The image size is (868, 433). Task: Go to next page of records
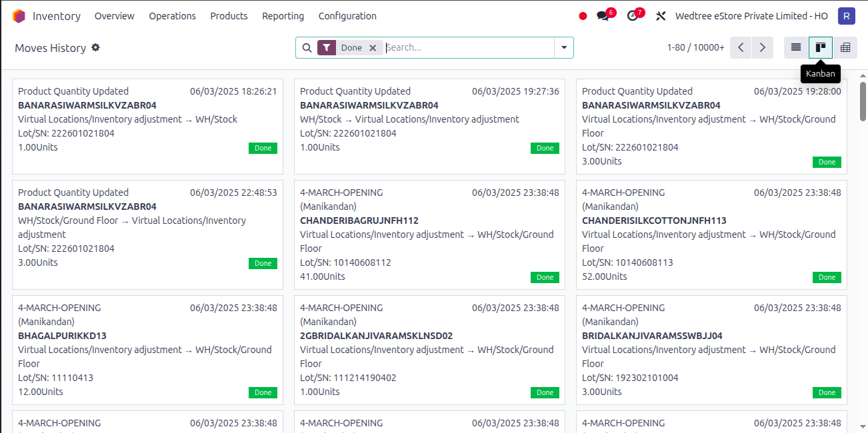[x=763, y=47]
